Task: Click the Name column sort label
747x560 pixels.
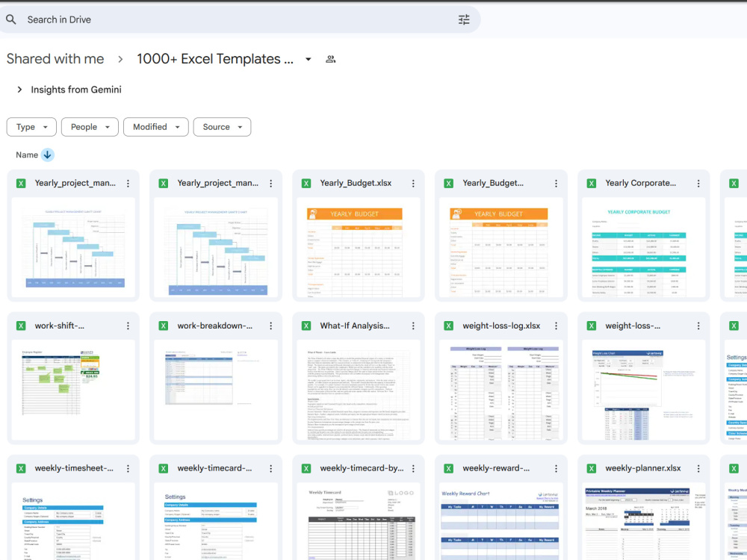Action: click(27, 155)
